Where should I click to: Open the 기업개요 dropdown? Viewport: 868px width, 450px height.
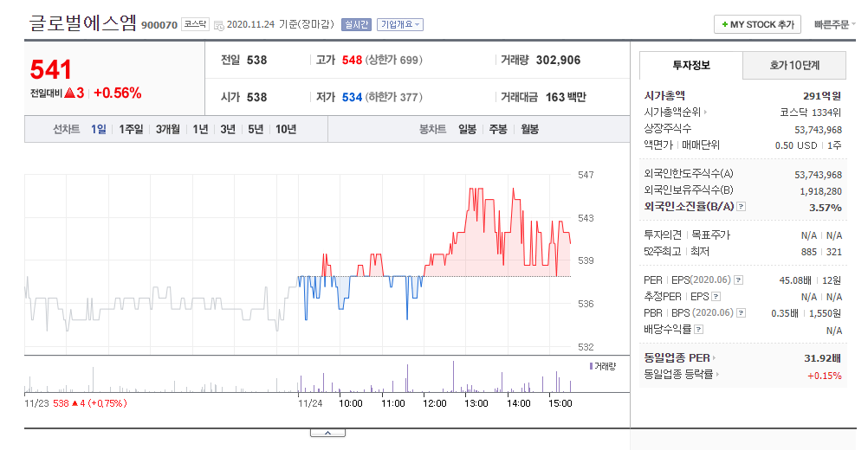(x=400, y=25)
